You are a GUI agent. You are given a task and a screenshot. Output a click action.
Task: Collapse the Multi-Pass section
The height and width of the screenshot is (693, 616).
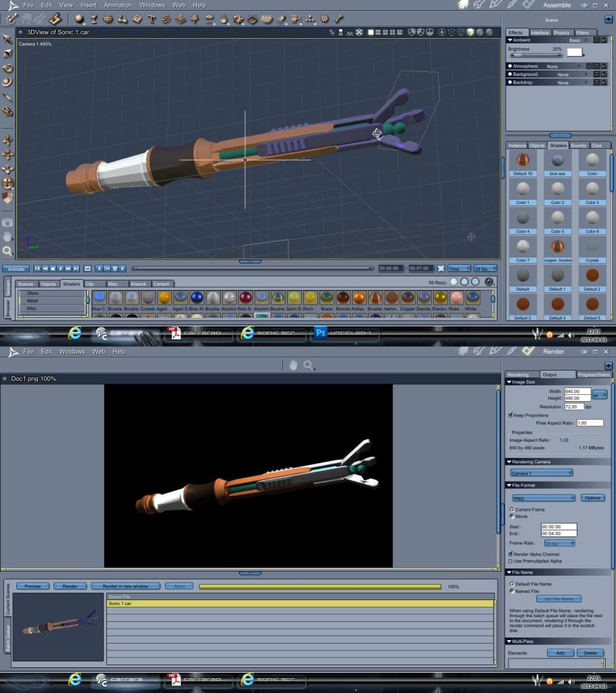509,641
